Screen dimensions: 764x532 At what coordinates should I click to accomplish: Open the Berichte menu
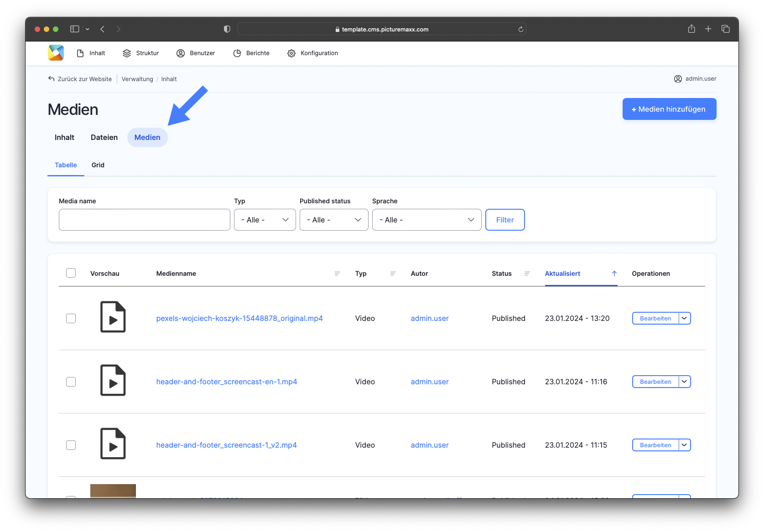(x=251, y=53)
